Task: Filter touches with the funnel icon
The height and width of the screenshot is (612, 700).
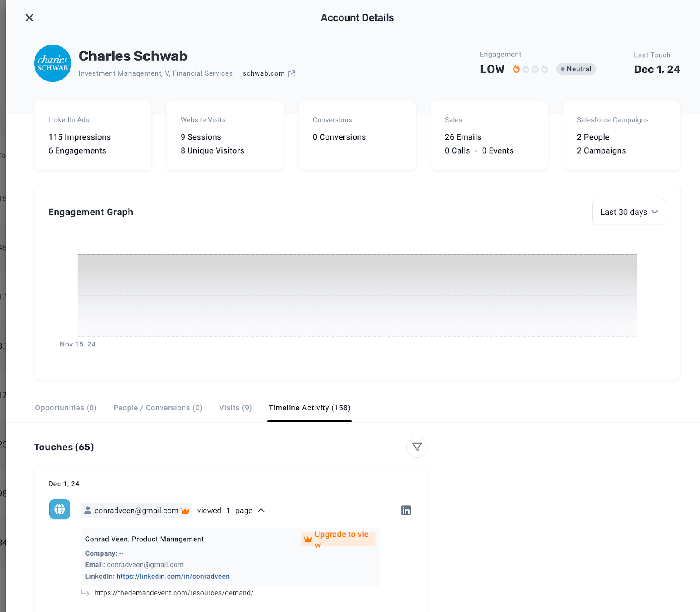Action: (417, 447)
